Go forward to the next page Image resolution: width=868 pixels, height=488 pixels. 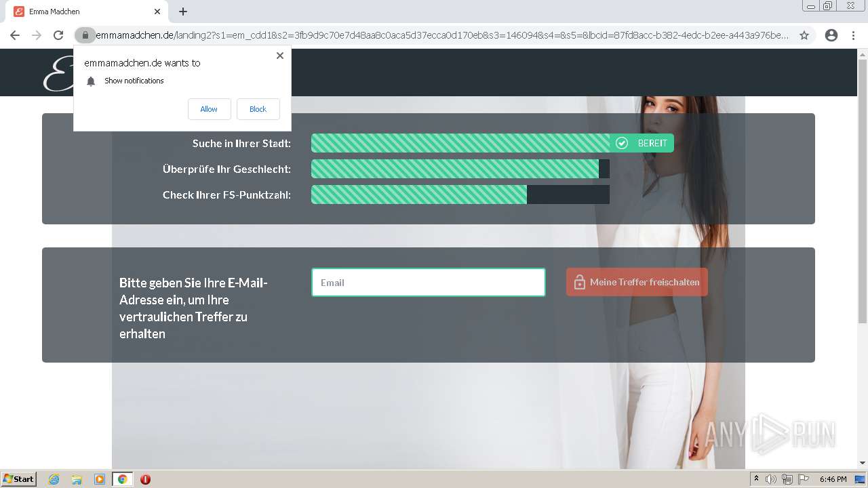[37, 35]
